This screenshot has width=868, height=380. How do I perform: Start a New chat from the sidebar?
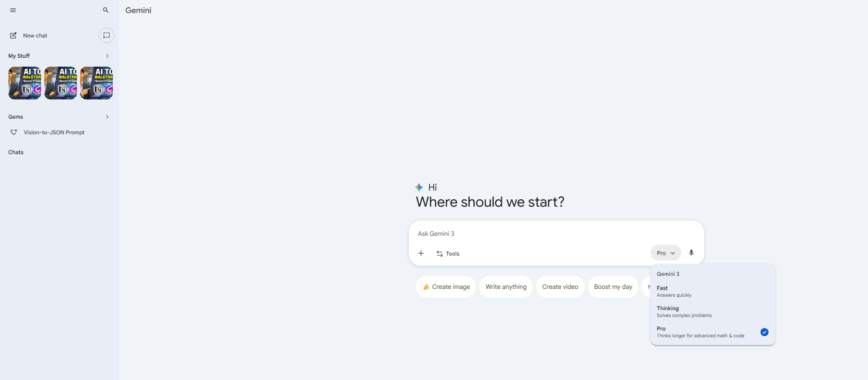35,35
